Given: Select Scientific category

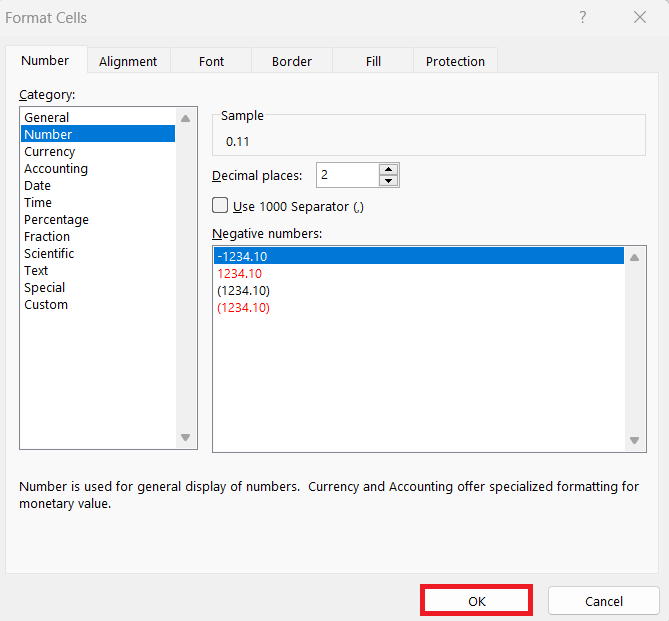Looking at the screenshot, I should pos(98,254).
